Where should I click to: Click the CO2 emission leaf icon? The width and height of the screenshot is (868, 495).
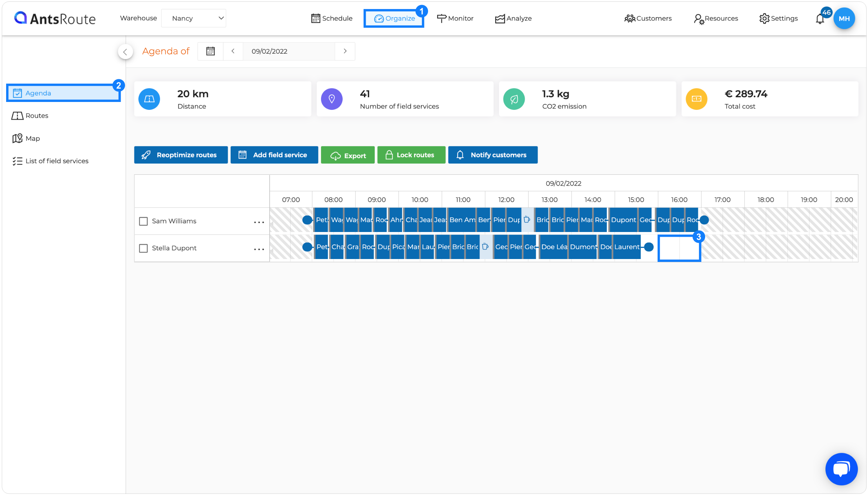(x=514, y=99)
